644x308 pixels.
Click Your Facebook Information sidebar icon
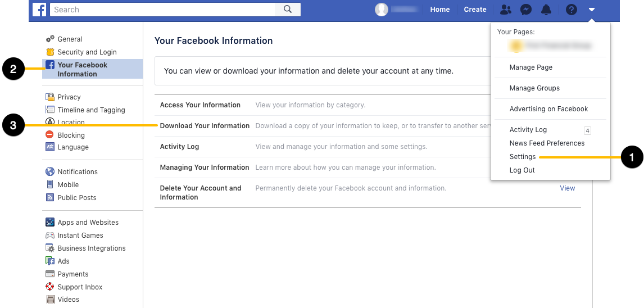tap(50, 65)
